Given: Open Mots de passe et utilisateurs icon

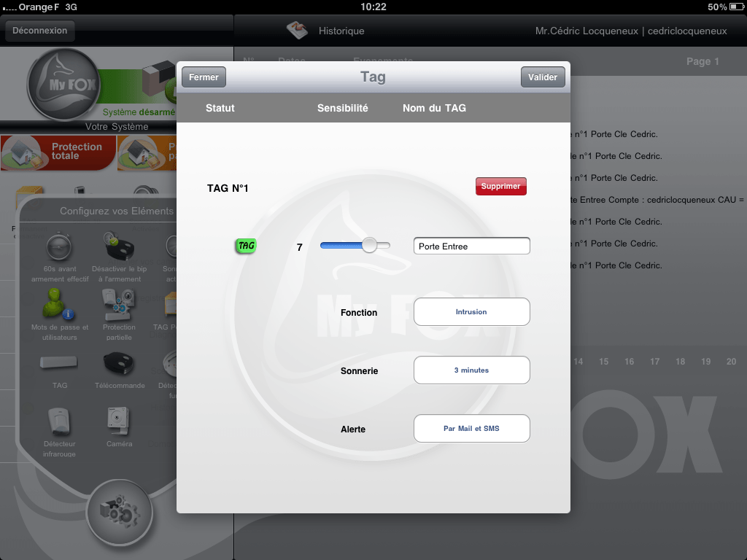Looking at the screenshot, I should pos(57,304).
